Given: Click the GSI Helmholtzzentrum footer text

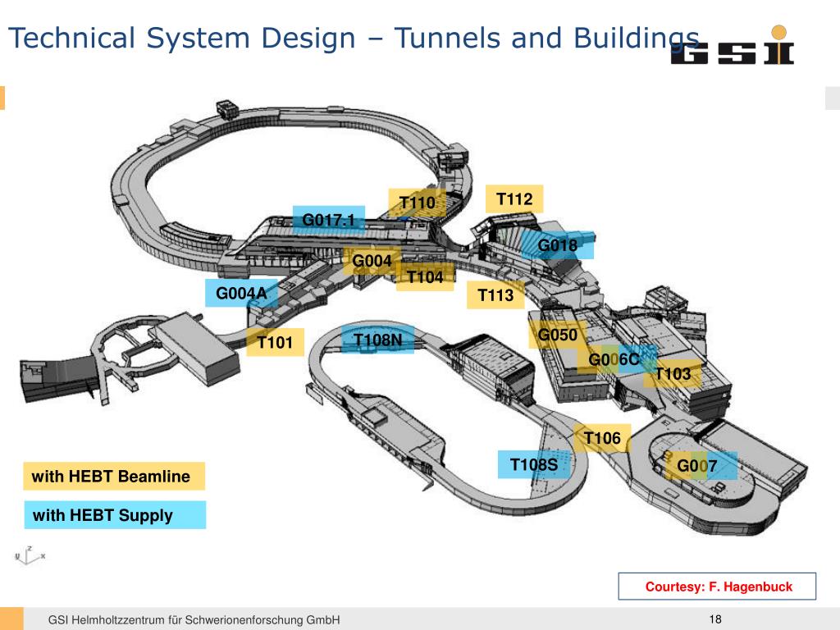Looking at the screenshot, I should coord(194,620).
